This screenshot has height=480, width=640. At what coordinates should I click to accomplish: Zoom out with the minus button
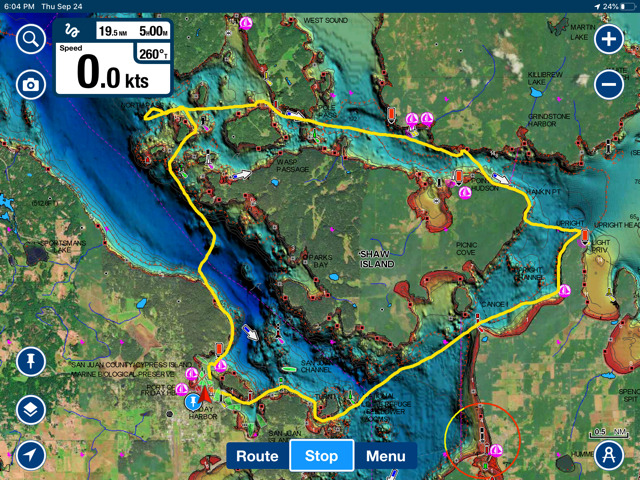(609, 85)
